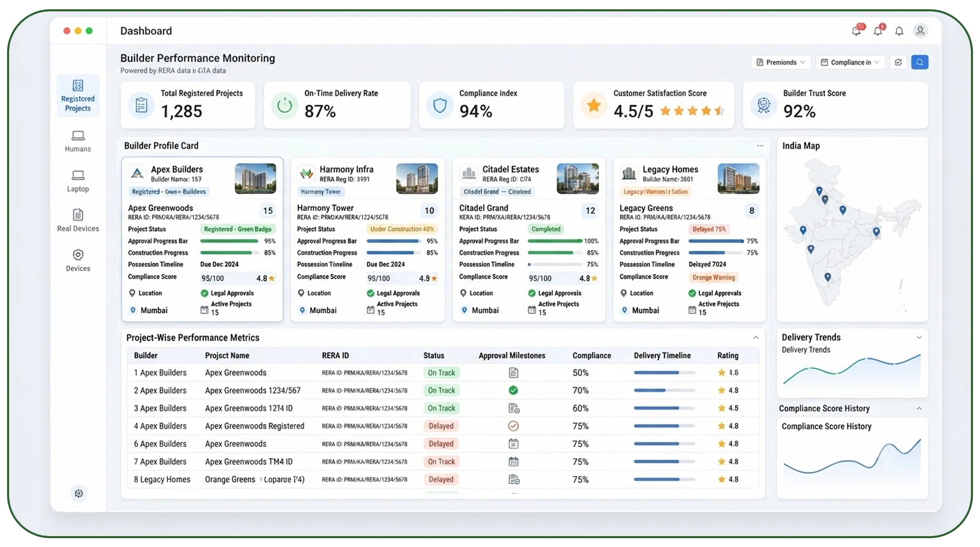
Task: Click Compliance Index shield icon
Action: (440, 105)
